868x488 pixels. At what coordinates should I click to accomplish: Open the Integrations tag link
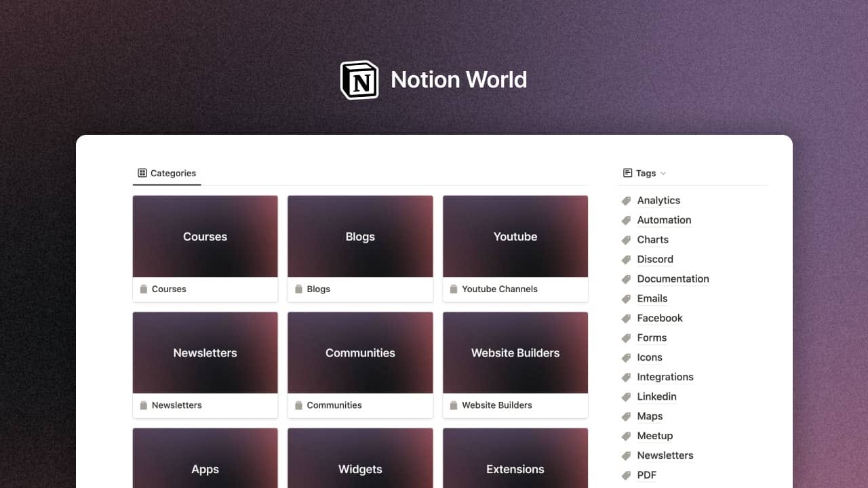coord(665,378)
